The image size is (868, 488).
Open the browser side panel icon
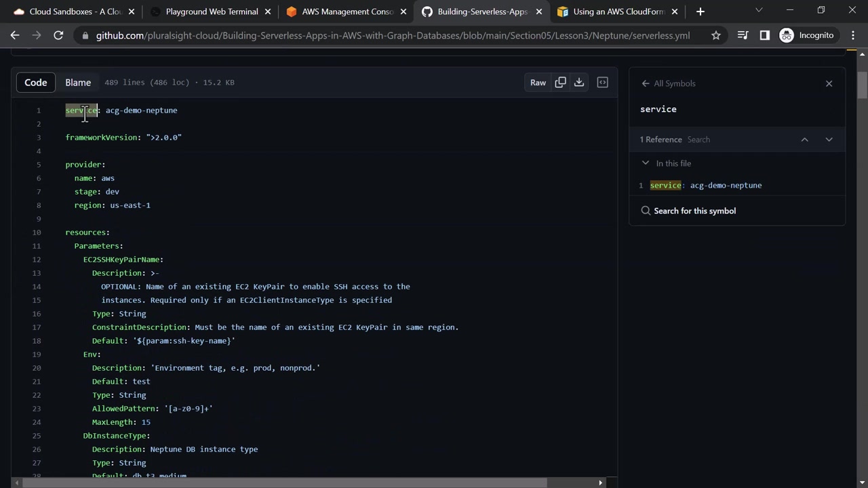pos(765,35)
